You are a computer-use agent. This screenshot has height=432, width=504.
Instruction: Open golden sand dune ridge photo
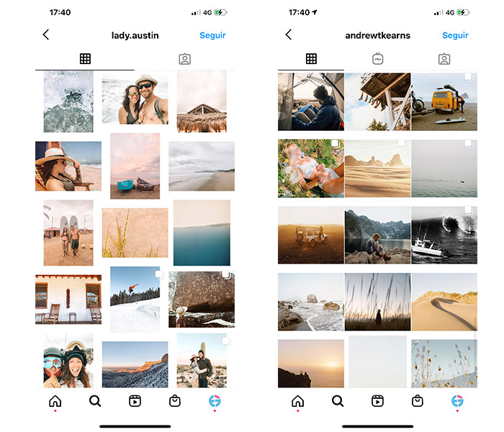444,302
